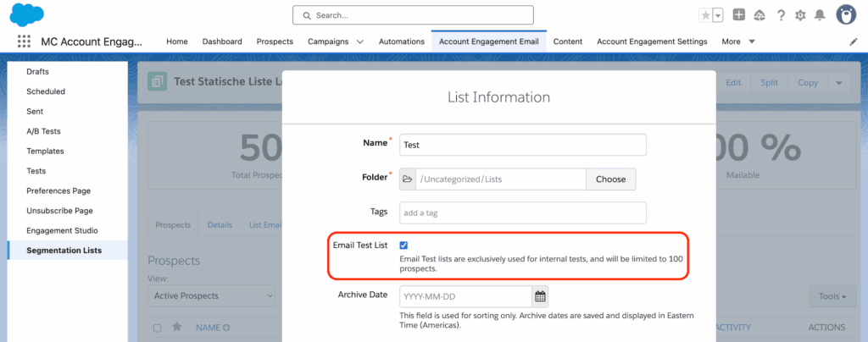The width and height of the screenshot is (868, 342).
Task: Switch to the Details sub-tab
Action: click(x=220, y=225)
